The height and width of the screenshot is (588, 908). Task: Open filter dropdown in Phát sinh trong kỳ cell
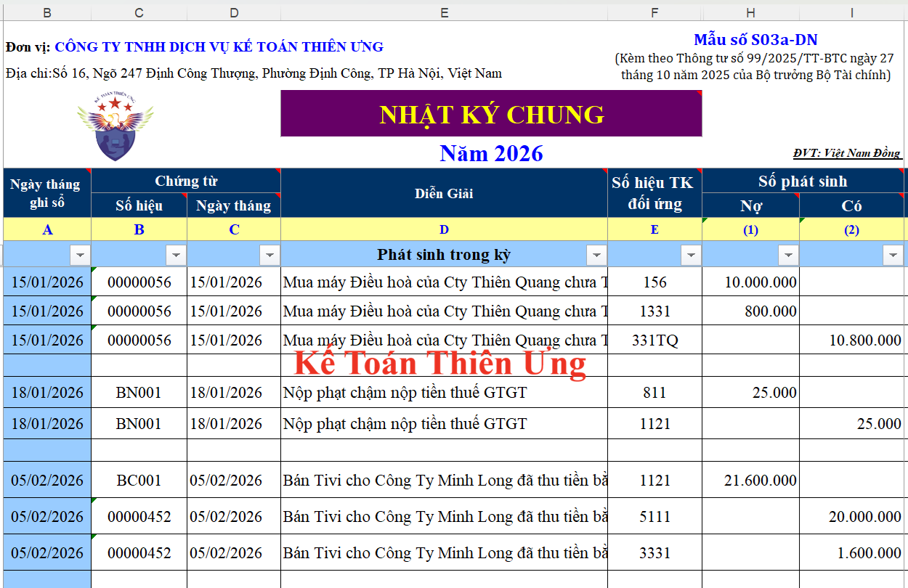(x=596, y=255)
